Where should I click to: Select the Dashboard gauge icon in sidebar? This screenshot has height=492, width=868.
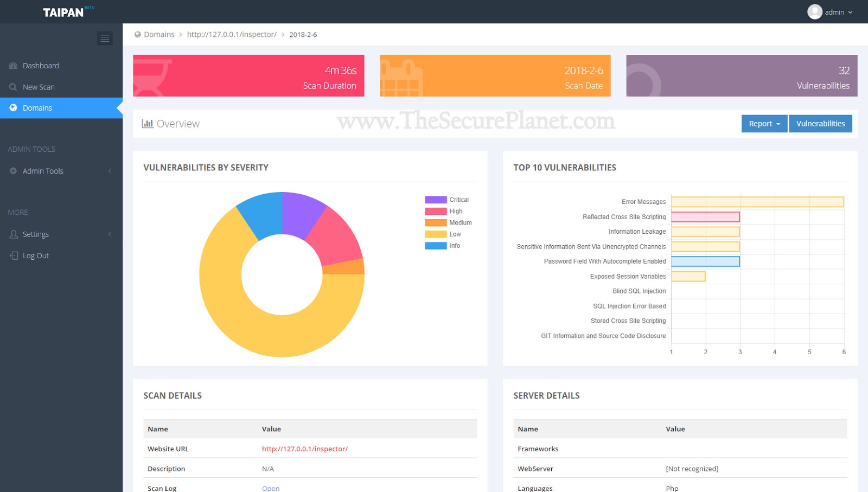(x=13, y=65)
